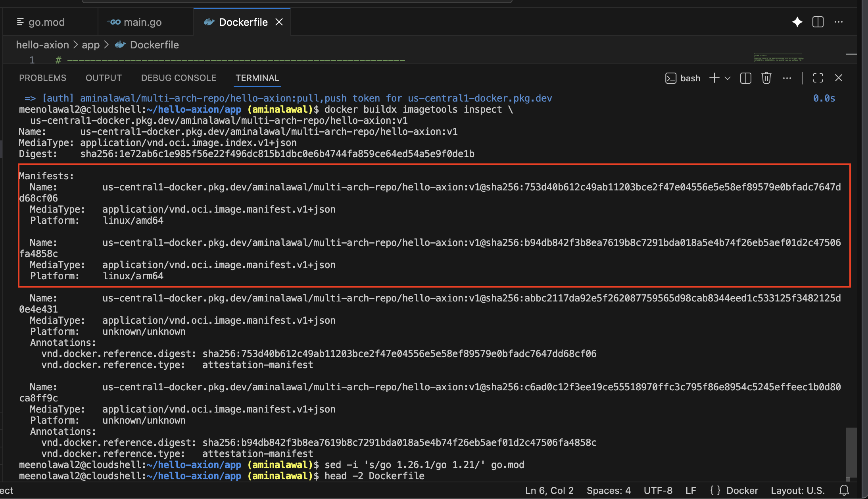The image size is (868, 499).
Task: Click 'head -2 Dockerfile' command text
Action: coord(374,476)
